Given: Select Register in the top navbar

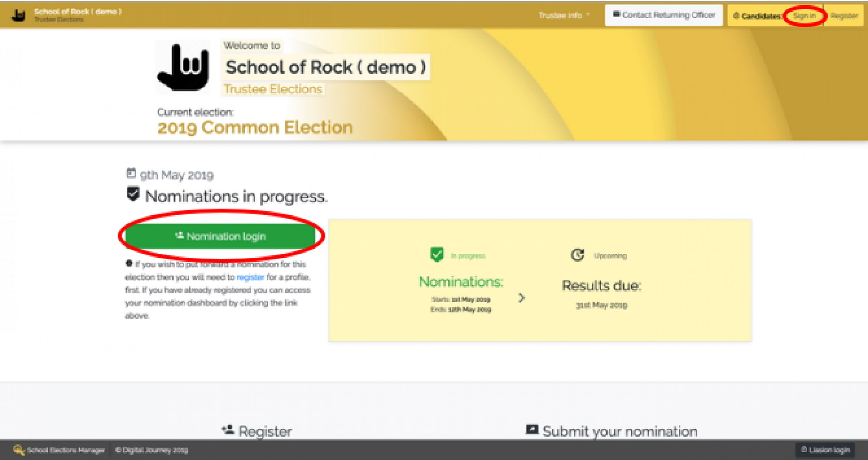Looking at the screenshot, I should point(844,16).
